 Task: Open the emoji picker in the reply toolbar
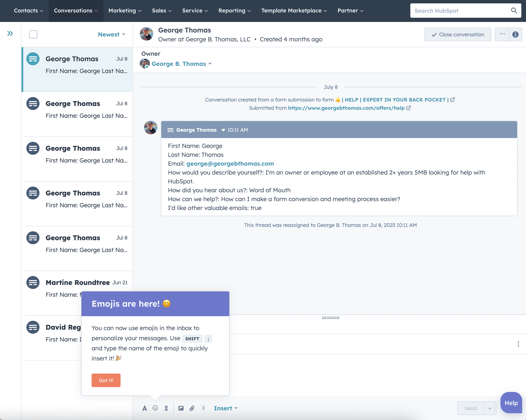155,408
